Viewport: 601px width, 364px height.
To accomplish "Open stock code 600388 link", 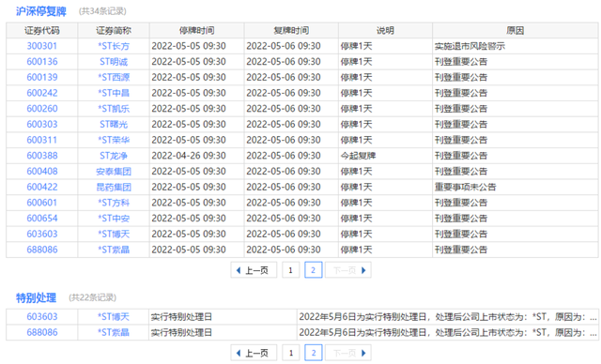I will [41, 156].
